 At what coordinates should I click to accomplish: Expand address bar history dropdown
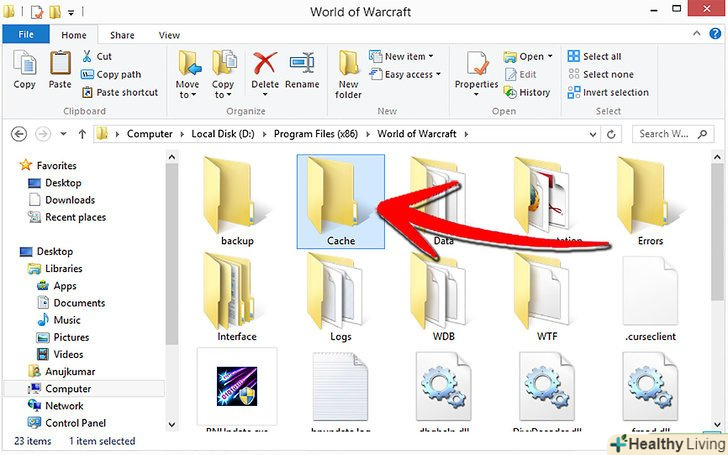pos(593,134)
